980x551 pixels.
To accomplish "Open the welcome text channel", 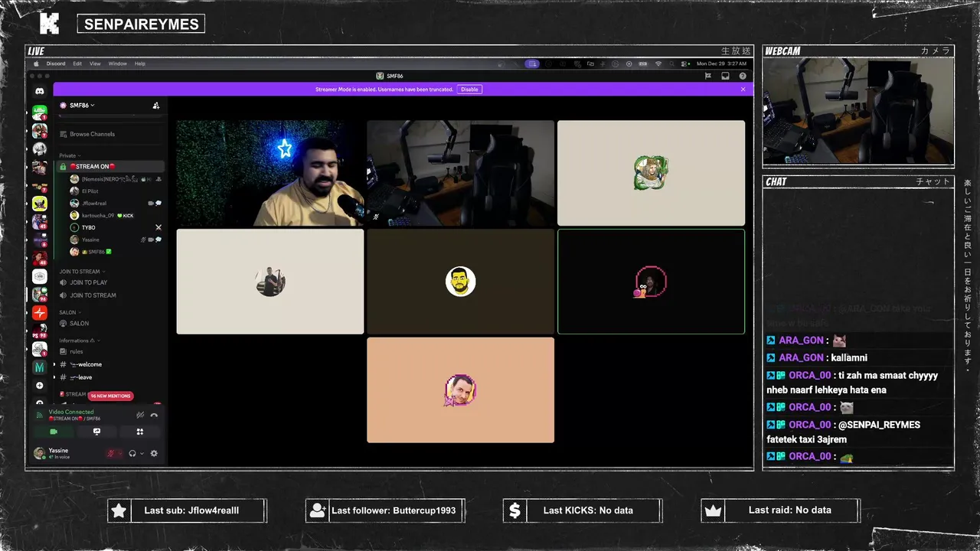I will (x=110, y=364).
